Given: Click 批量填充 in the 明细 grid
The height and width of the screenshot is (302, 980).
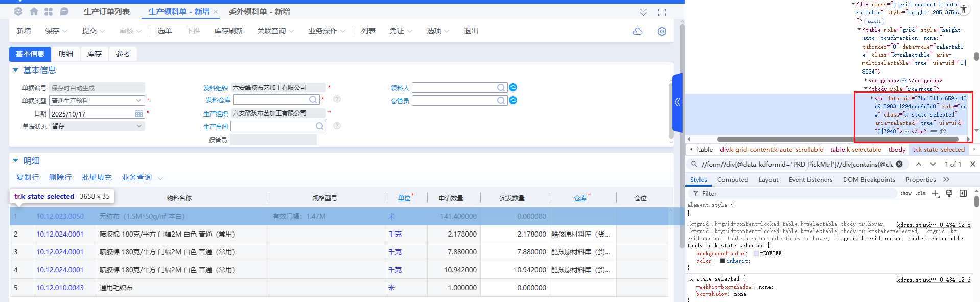Looking at the screenshot, I should pyautogui.click(x=97, y=178).
